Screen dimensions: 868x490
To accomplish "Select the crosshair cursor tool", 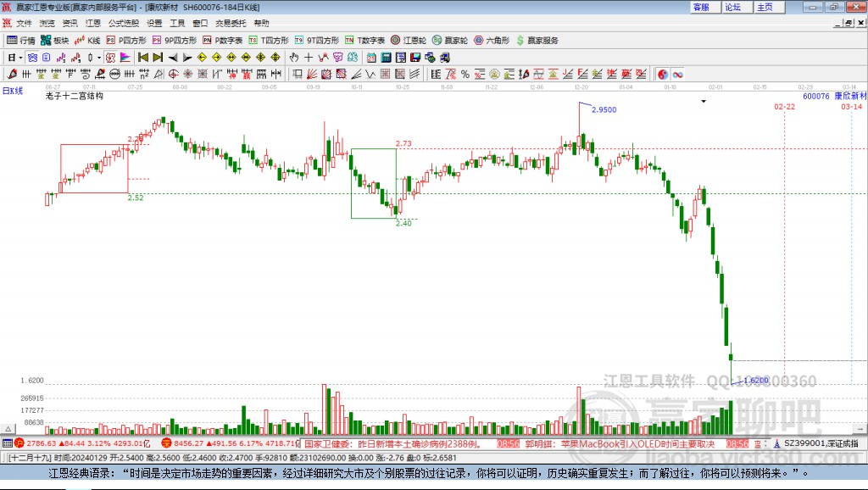I will [309, 58].
